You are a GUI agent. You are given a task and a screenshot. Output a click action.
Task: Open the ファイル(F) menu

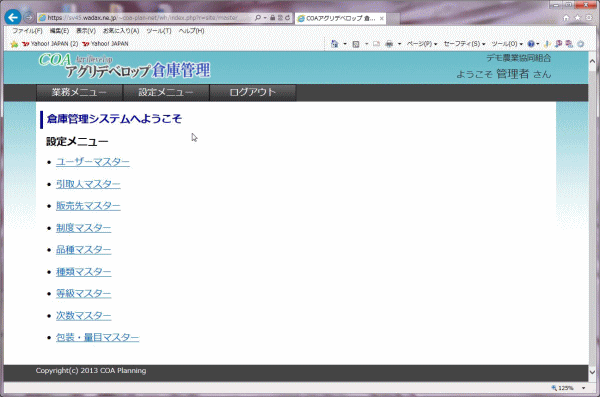tap(27, 31)
